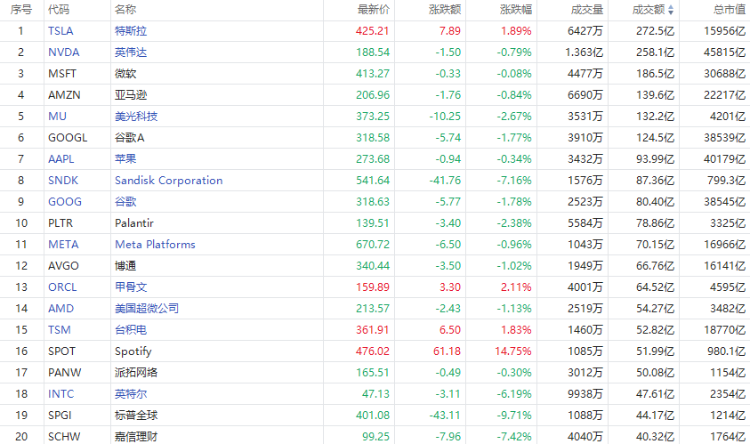Open the 台积电 name link
This screenshot has width=750, height=444.
click(131, 330)
